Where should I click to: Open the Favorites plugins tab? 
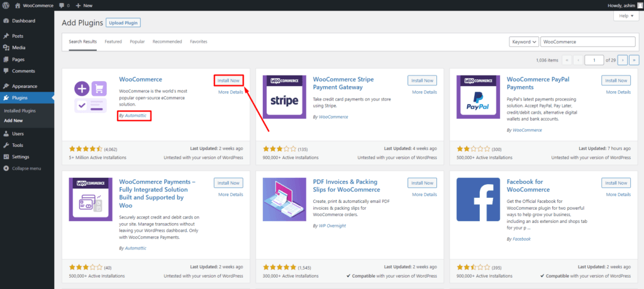tap(198, 42)
